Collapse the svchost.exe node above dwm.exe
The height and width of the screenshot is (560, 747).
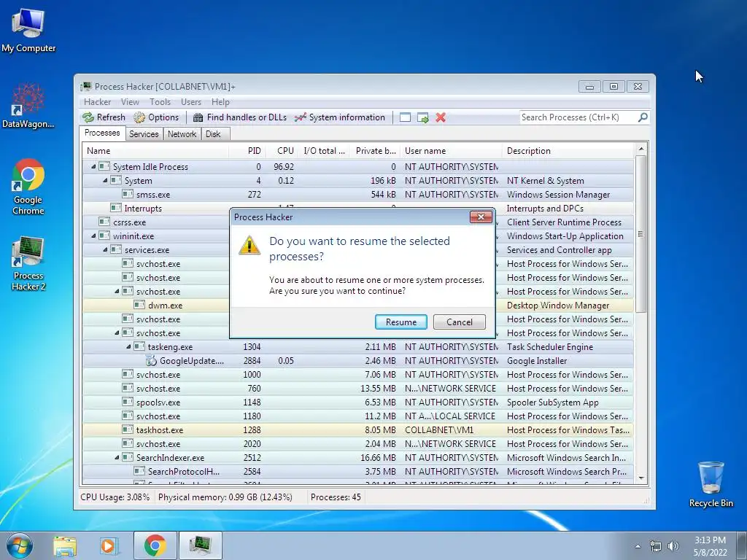click(x=117, y=291)
